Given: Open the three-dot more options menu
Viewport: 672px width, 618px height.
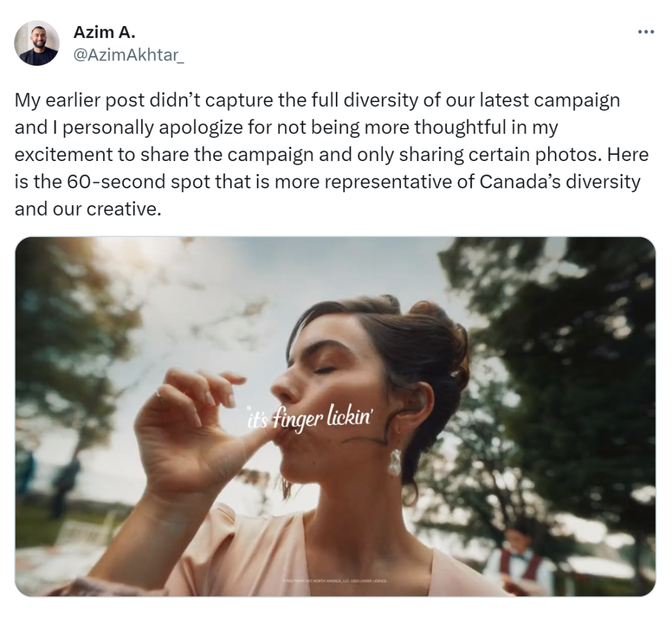Looking at the screenshot, I should (646, 32).
